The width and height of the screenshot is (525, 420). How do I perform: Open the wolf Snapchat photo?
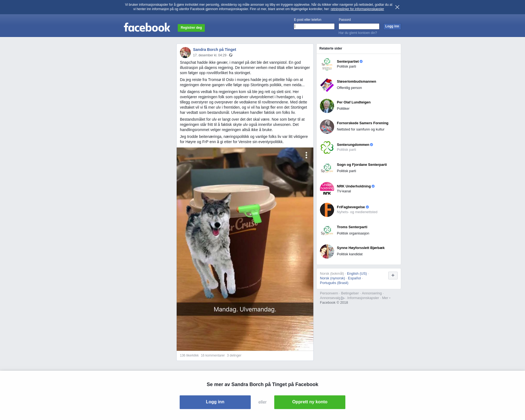tap(245, 249)
